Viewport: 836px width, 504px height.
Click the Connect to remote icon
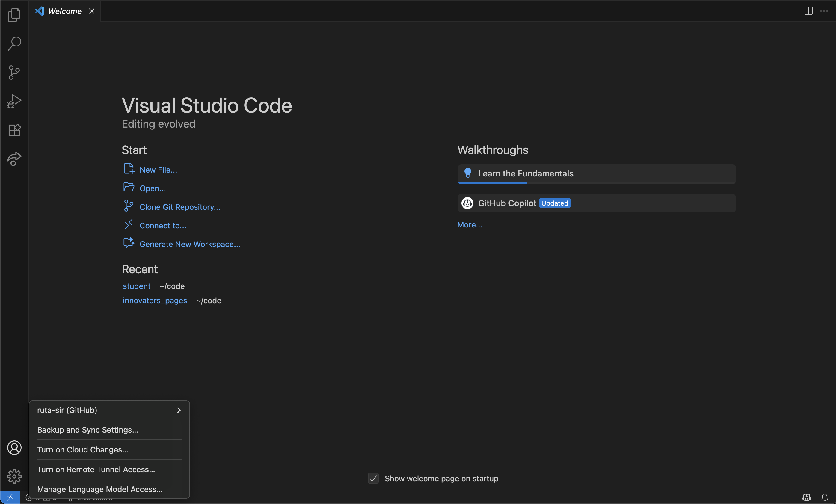pos(129,224)
